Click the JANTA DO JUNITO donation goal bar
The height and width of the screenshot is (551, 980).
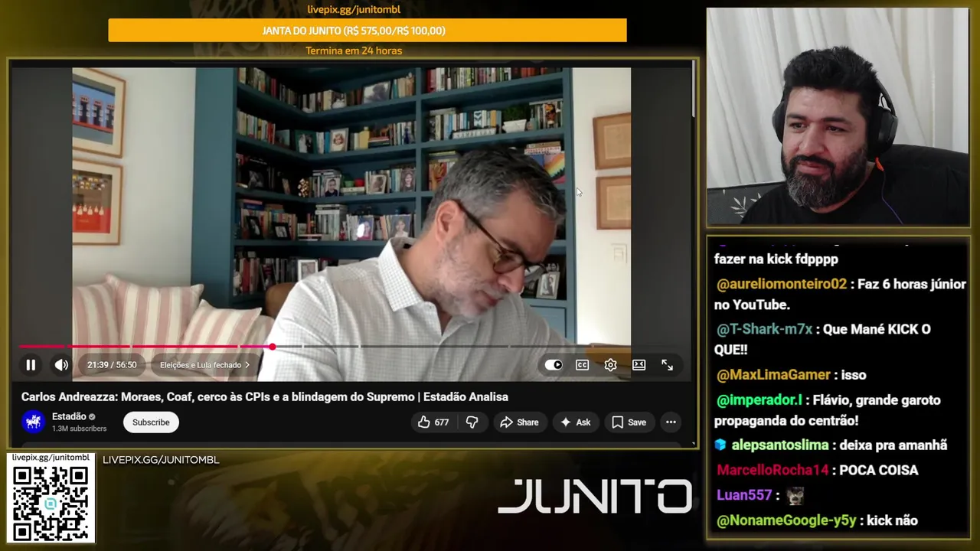367,31
